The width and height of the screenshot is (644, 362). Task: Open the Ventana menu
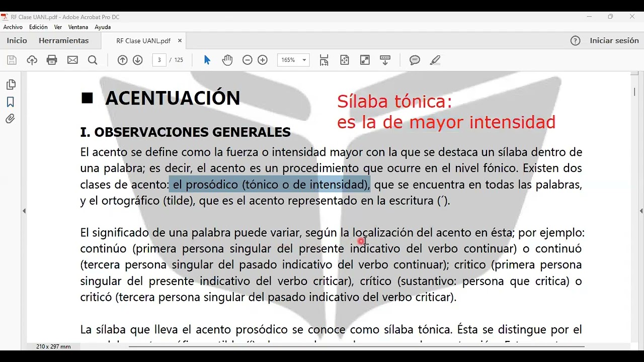coord(78,27)
